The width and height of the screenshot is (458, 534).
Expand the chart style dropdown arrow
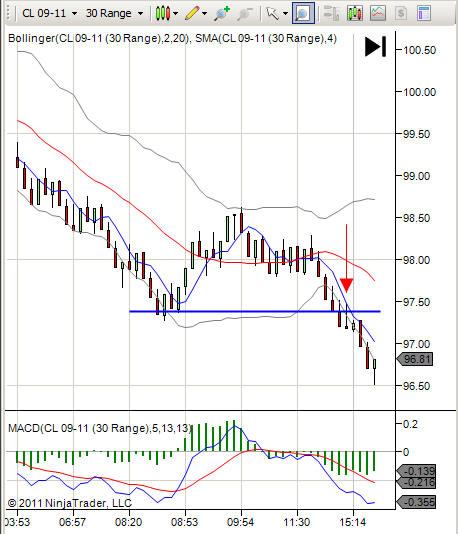[176, 14]
